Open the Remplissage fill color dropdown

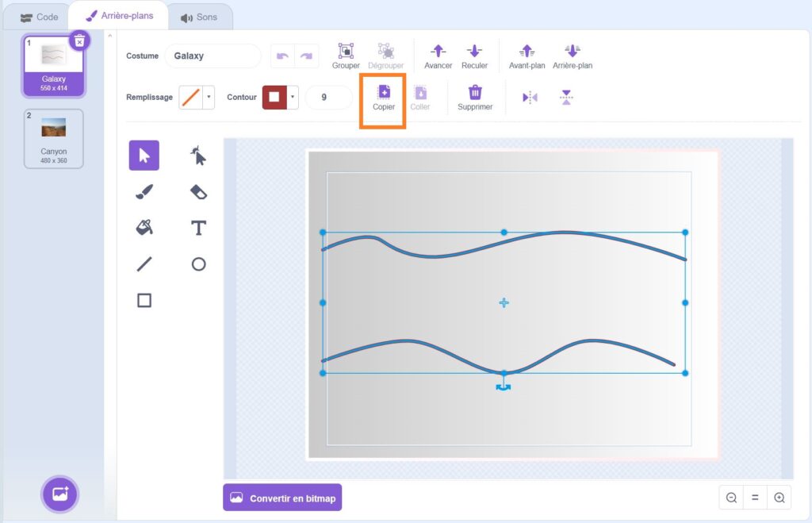[209, 98]
